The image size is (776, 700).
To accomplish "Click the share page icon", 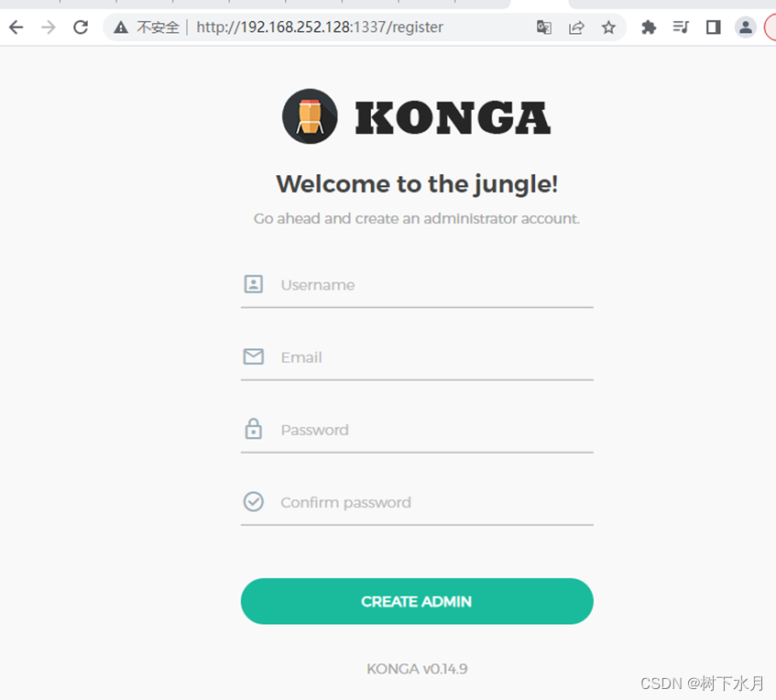I will (576, 27).
